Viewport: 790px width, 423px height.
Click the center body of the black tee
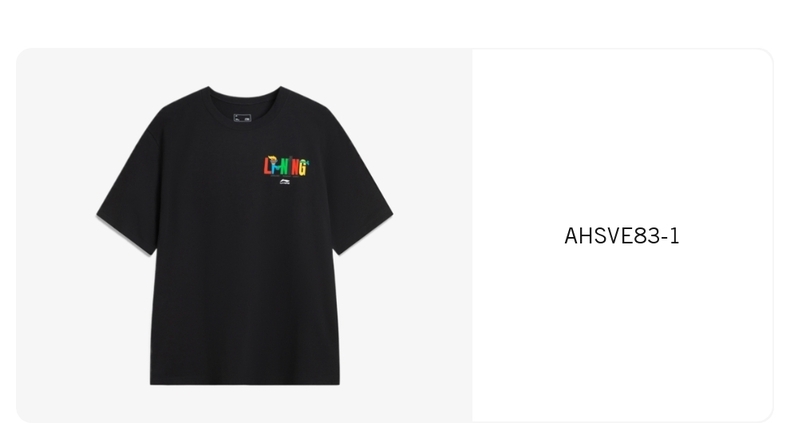(245, 262)
